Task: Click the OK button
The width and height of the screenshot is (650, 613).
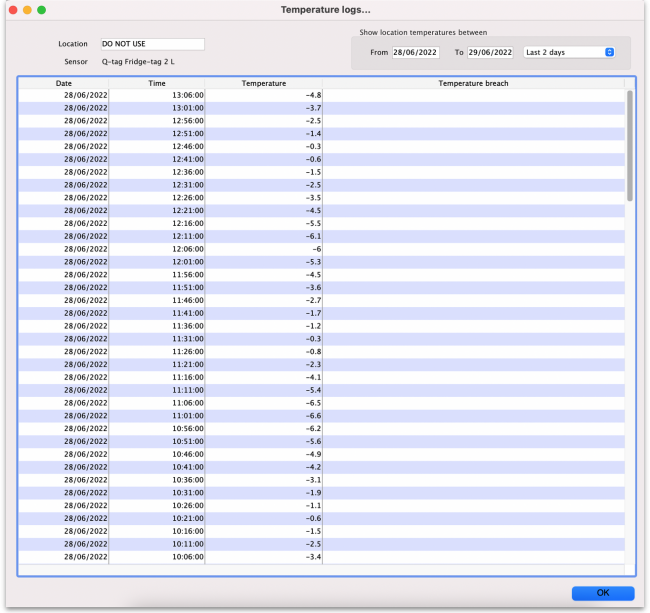Action: 602,592
